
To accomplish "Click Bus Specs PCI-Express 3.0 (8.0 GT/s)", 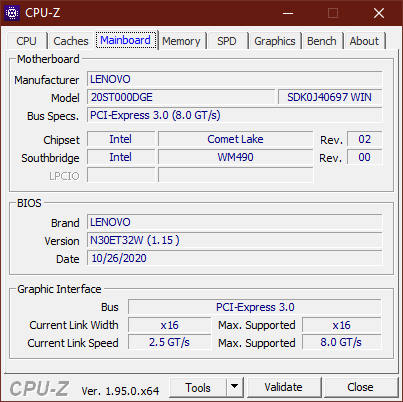I will click(235, 115).
